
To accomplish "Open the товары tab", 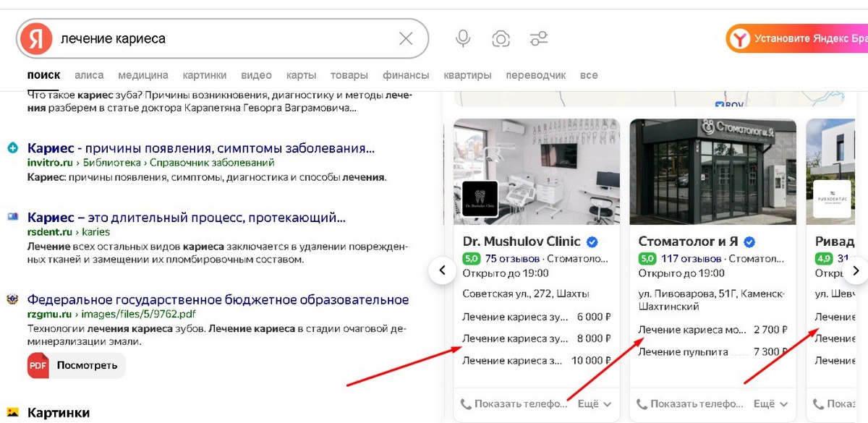I will point(349,75).
